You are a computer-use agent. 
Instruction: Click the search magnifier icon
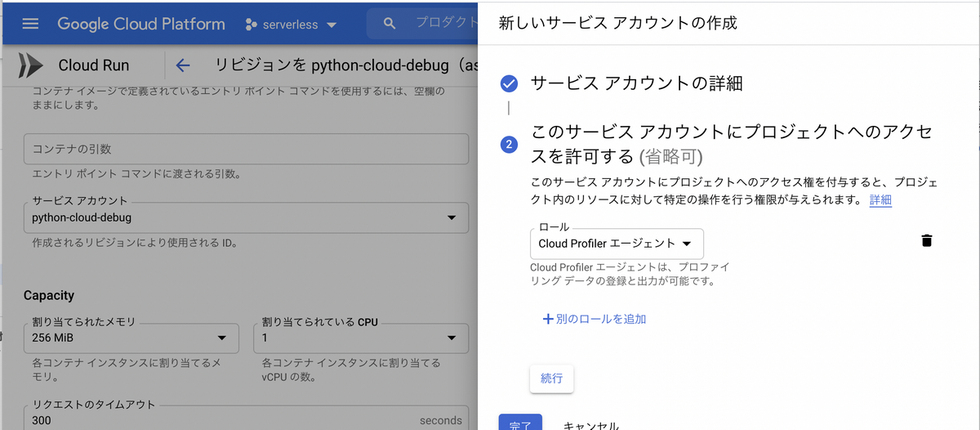[x=390, y=24]
